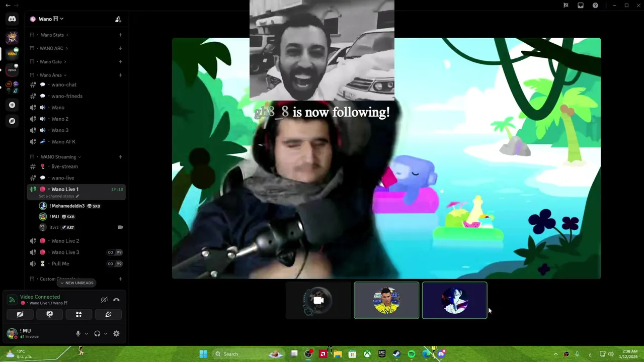Toggle headphone deafen

click(x=97, y=333)
